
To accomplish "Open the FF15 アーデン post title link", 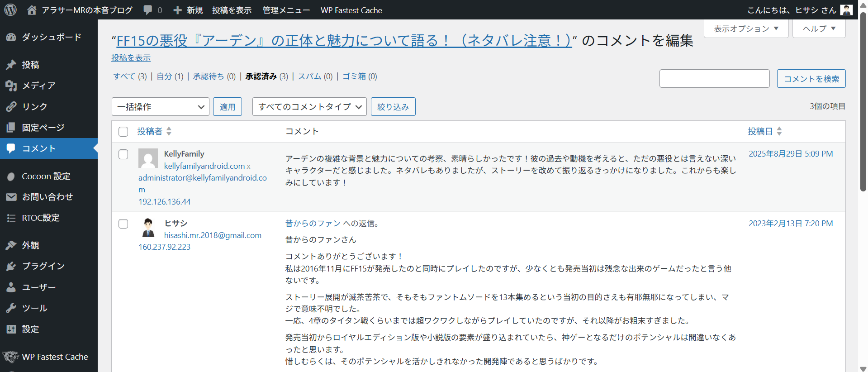I will click(x=344, y=41).
